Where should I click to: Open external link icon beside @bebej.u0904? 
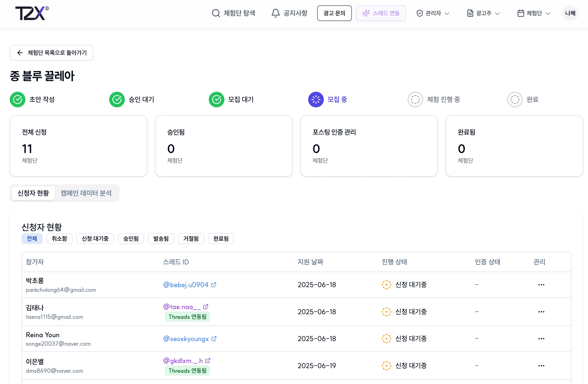(x=214, y=285)
